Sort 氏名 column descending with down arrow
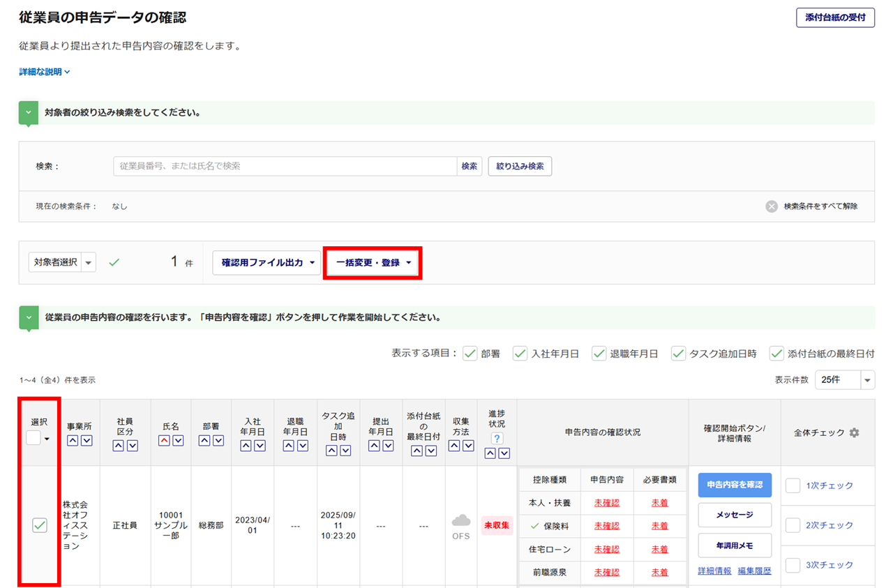Image resolution: width=893 pixels, height=588 pixels. [x=178, y=440]
